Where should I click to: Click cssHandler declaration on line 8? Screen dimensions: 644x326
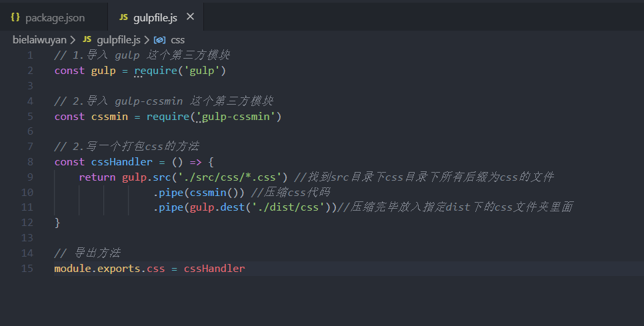[x=121, y=162]
